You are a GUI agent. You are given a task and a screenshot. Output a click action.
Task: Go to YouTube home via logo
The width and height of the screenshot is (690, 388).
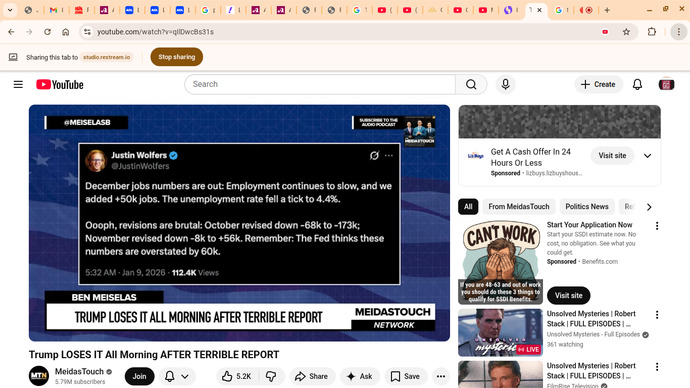[x=60, y=84]
